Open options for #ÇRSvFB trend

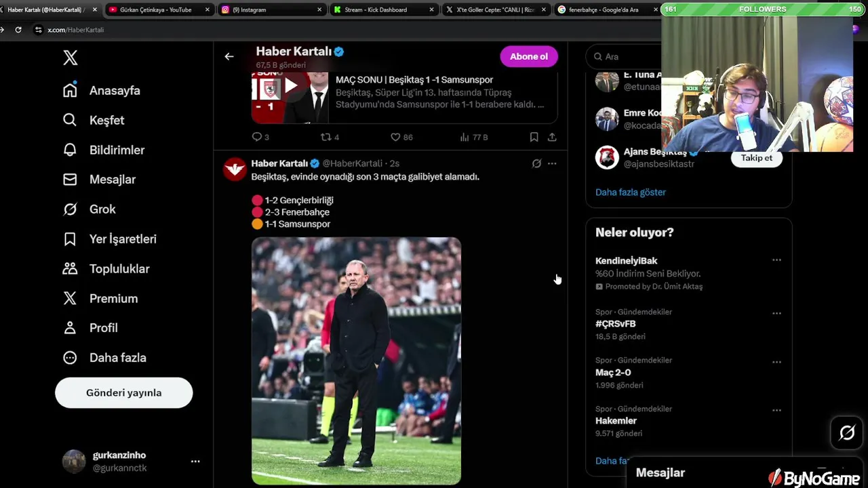pyautogui.click(x=776, y=313)
